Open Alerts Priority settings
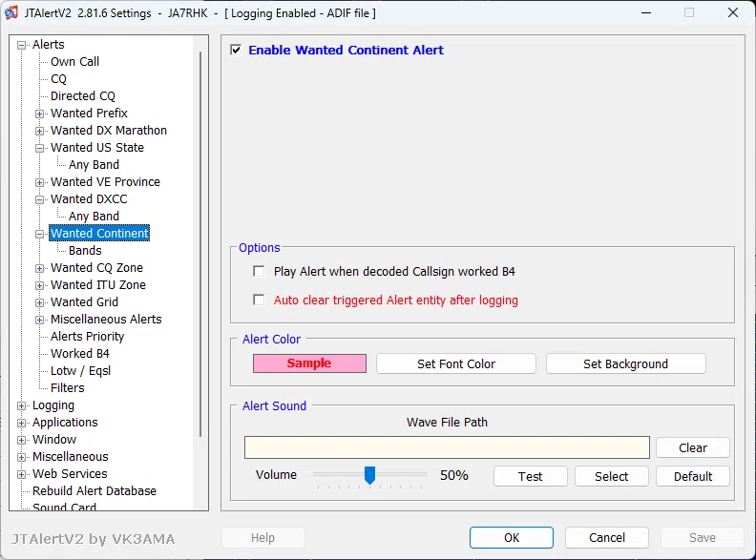Viewport: 756px width, 560px height. [87, 337]
